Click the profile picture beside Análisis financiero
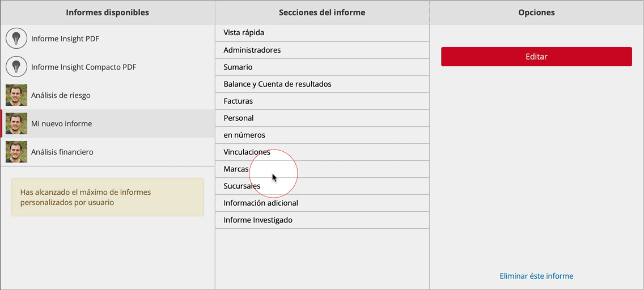Viewport: 644px width, 290px height. point(16,152)
